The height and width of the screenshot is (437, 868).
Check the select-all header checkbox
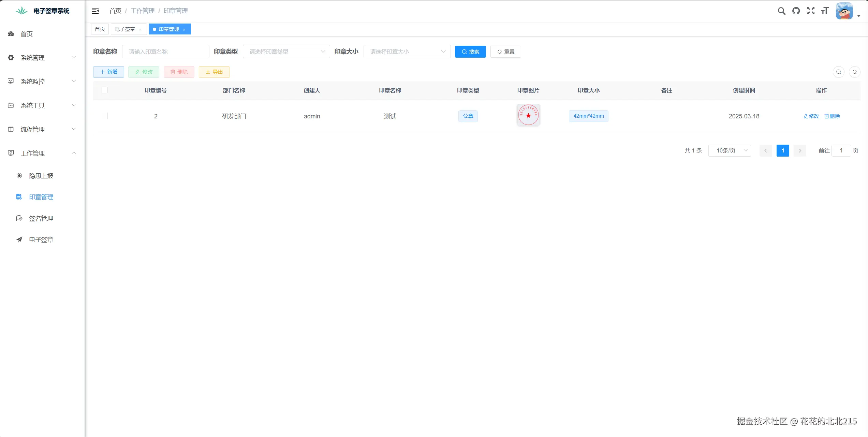[x=105, y=90]
